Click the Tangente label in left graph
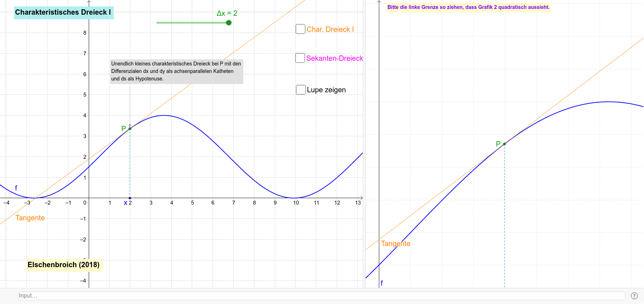The height and width of the screenshot is (304, 644). tap(30, 218)
